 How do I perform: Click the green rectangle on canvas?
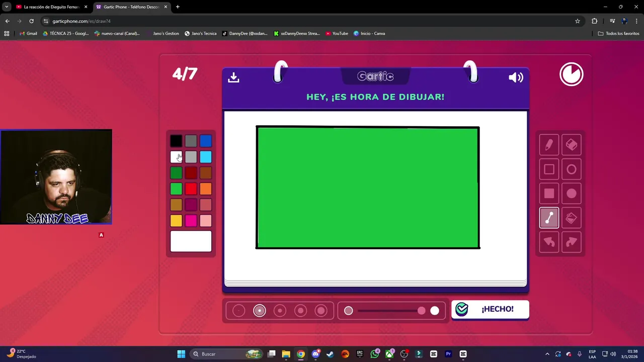click(368, 188)
